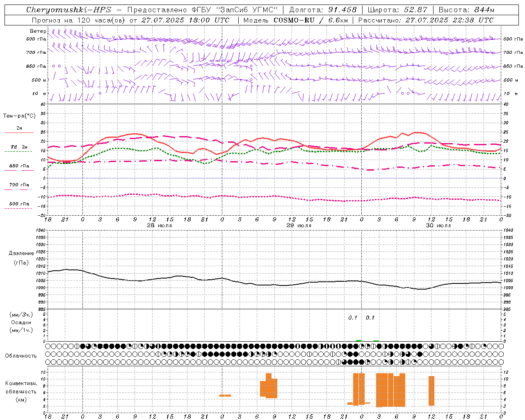The height and width of the screenshot is (420, 525).
Task: Click the '500 гПа' entry in temperature legend
Action: pos(19,204)
